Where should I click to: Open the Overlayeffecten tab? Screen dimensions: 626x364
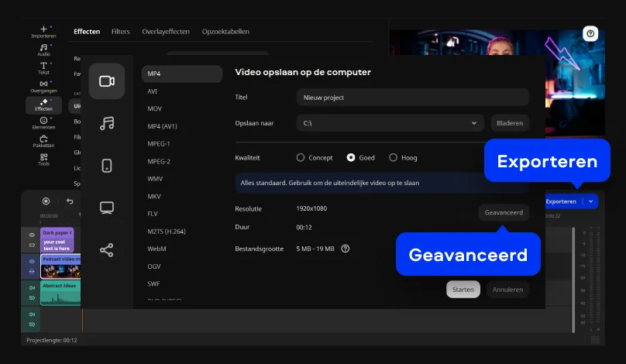coord(166,32)
